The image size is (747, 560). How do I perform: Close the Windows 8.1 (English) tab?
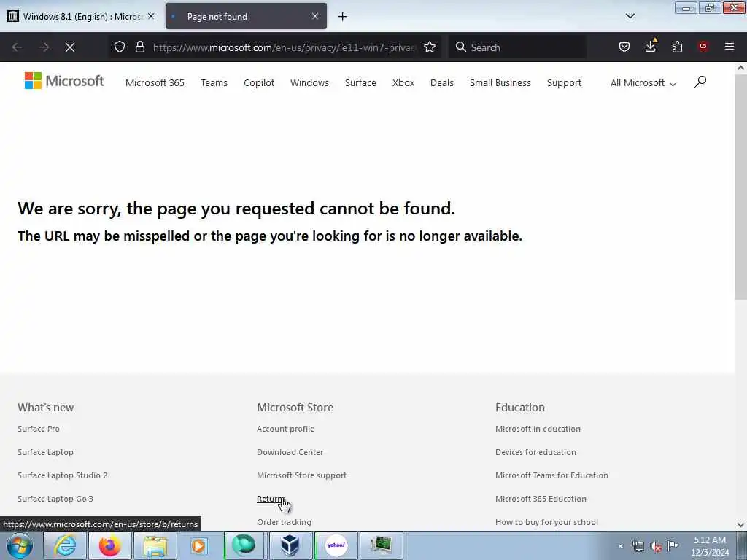pos(151,16)
